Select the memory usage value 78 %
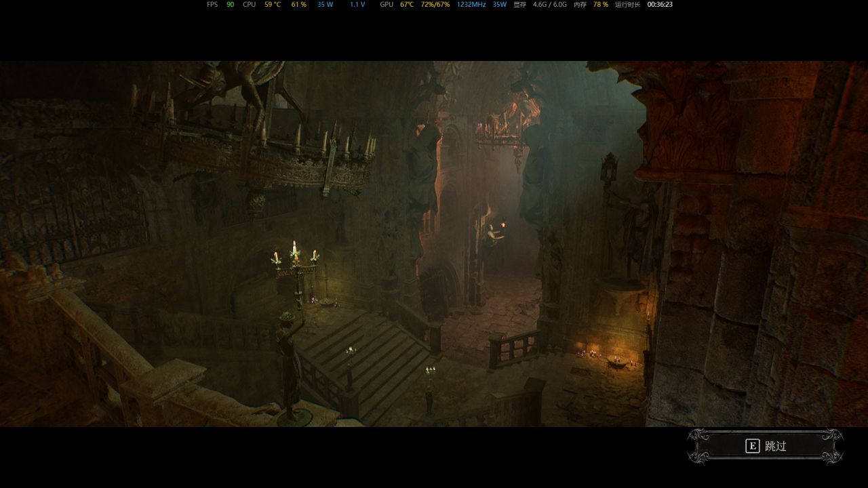Viewport: 868px width, 488px height. (601, 5)
